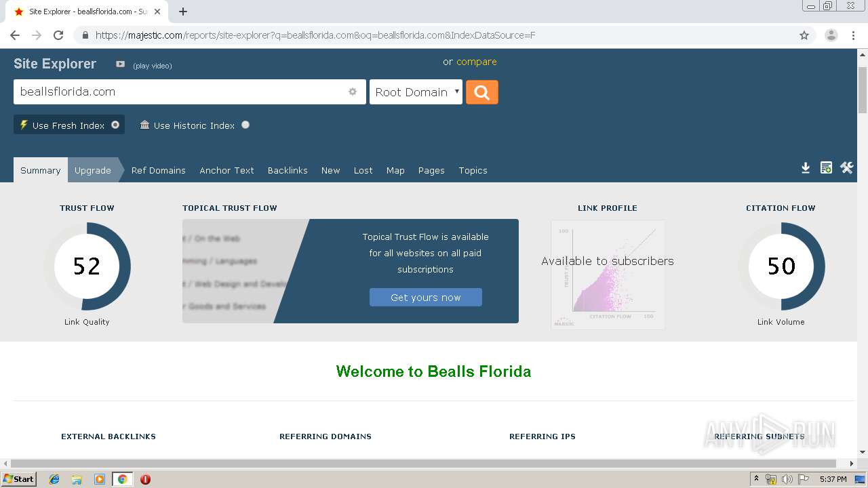The width and height of the screenshot is (868, 488).
Task: Click the Trust Flow 52 gauge
Action: pos(87,266)
